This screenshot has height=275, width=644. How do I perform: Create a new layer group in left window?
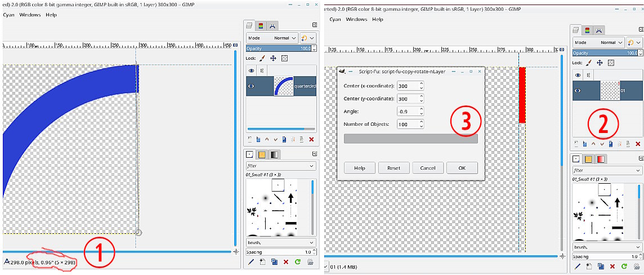[x=258, y=139]
